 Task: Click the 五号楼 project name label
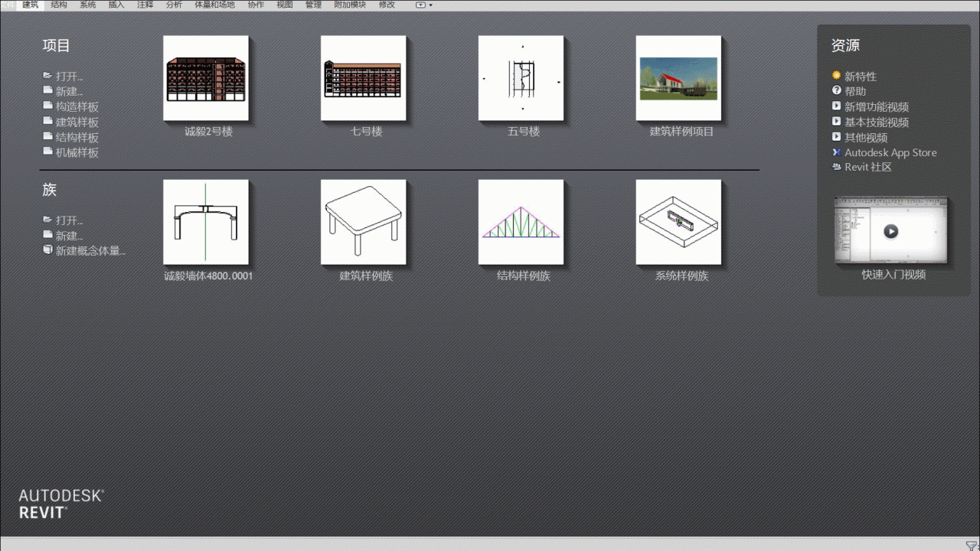click(x=524, y=132)
